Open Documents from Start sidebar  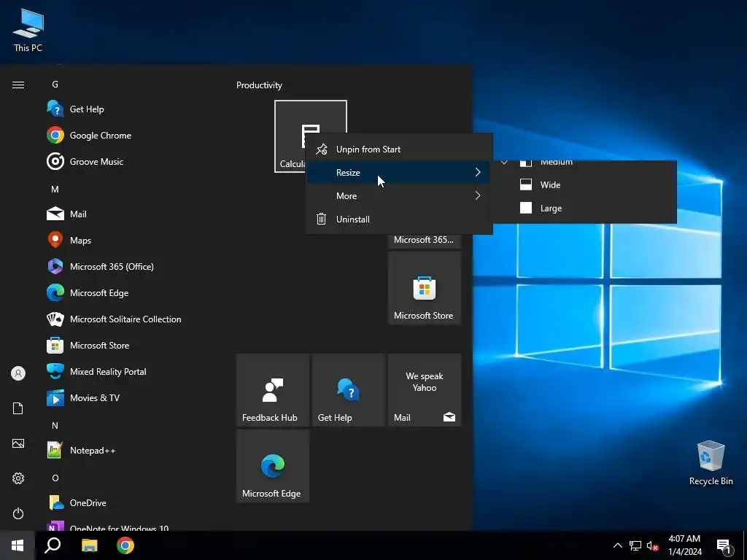click(18, 408)
